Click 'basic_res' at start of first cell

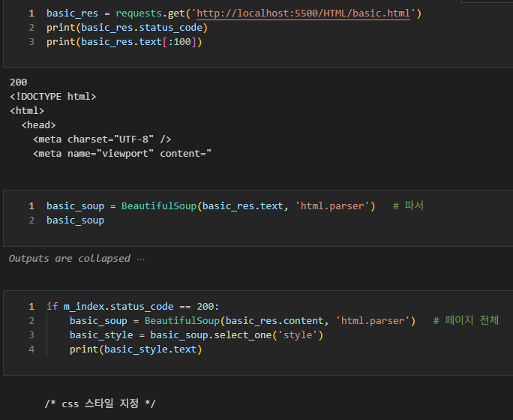(72, 13)
